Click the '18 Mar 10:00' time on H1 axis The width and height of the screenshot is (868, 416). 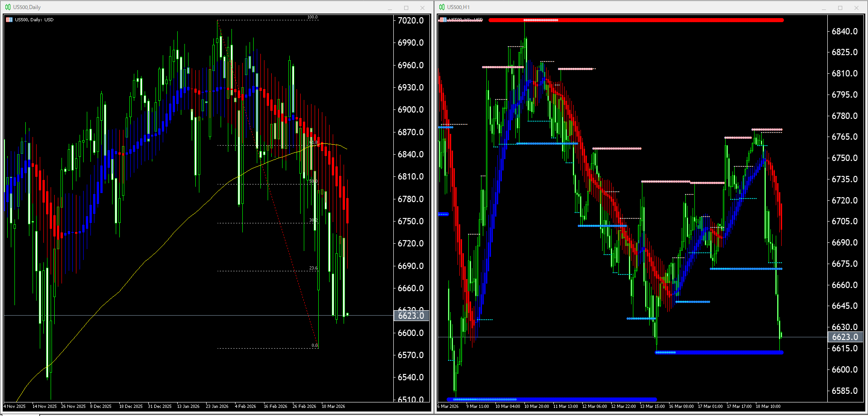[x=768, y=406]
